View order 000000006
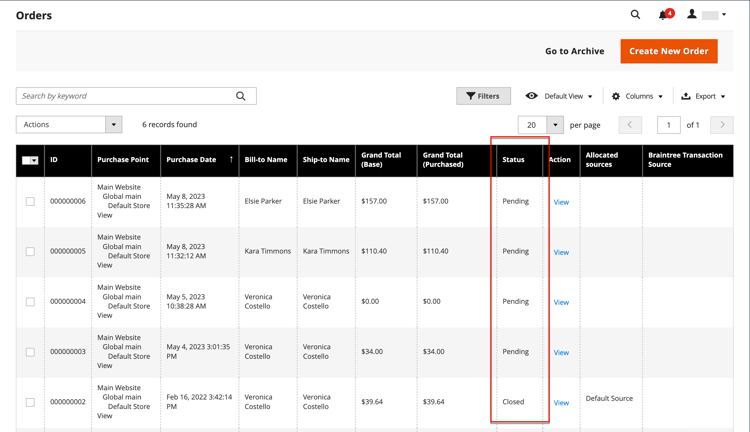The image size is (750, 432). pyautogui.click(x=561, y=202)
